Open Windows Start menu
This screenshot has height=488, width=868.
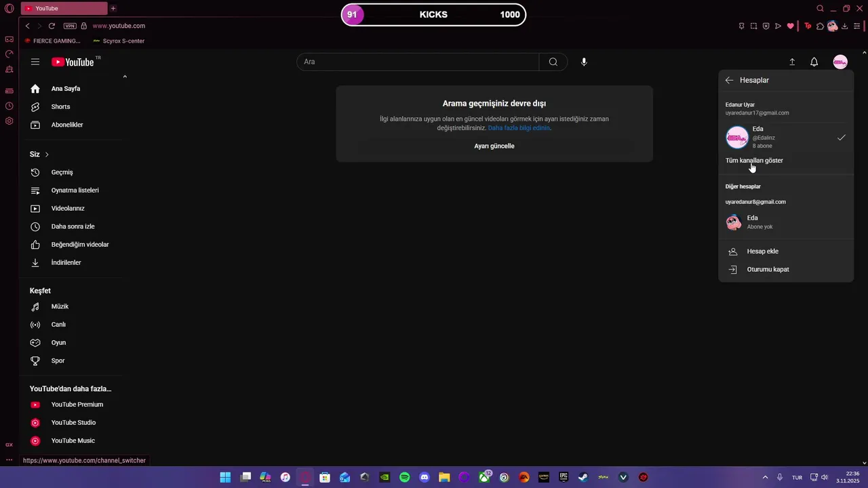pos(225,477)
